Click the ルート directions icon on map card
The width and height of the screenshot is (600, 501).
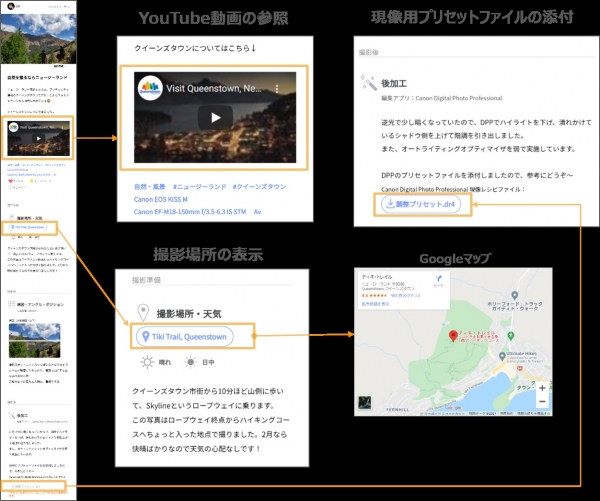pyautogui.click(x=439, y=281)
